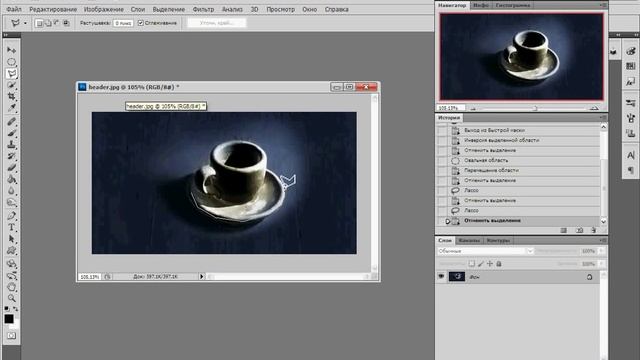640x360 pixels.
Task: Open the Фильтр menu
Action: pyautogui.click(x=203, y=9)
